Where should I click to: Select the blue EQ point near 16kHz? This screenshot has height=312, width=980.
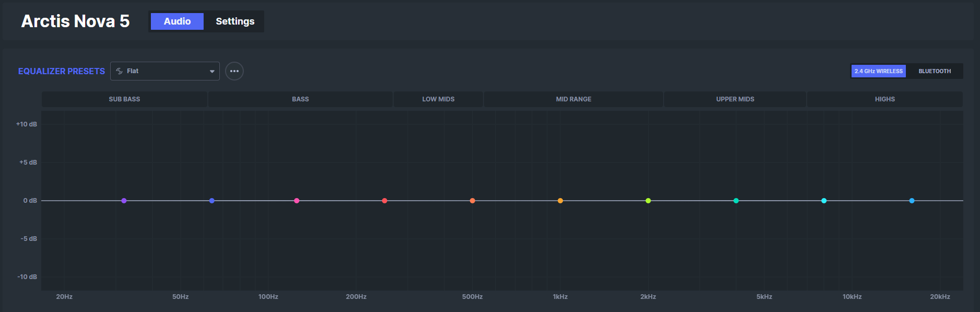click(x=912, y=201)
